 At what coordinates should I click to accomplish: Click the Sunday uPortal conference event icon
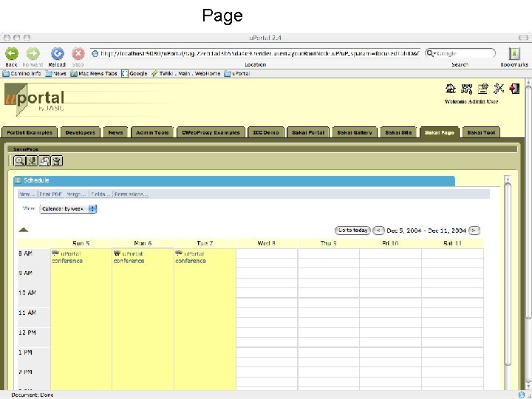pos(55,253)
